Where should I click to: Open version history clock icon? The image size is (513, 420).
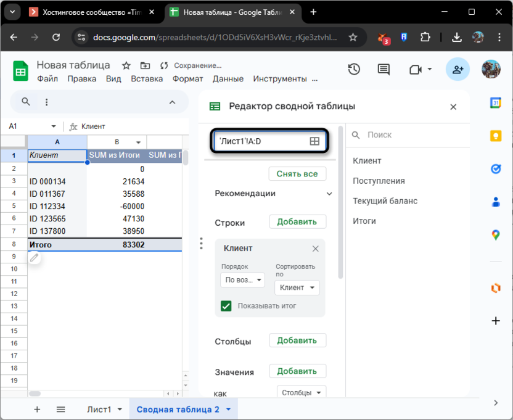[x=354, y=70]
